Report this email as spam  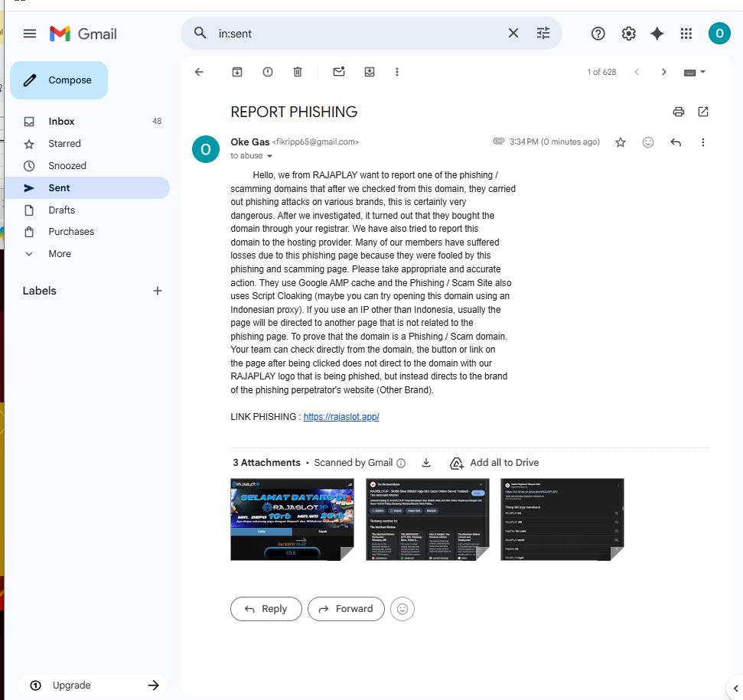point(268,72)
